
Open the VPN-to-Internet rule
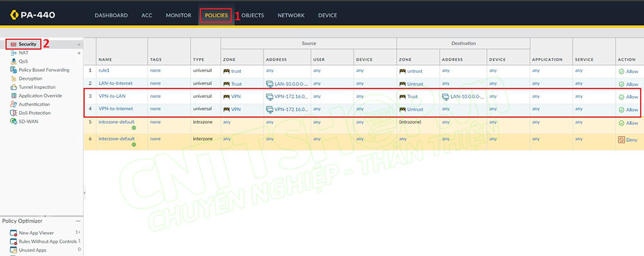pos(115,109)
